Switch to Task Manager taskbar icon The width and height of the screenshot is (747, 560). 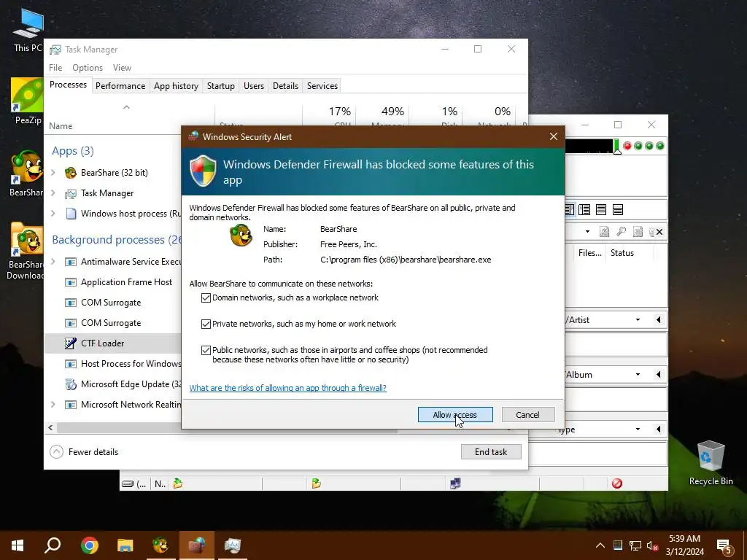233,545
